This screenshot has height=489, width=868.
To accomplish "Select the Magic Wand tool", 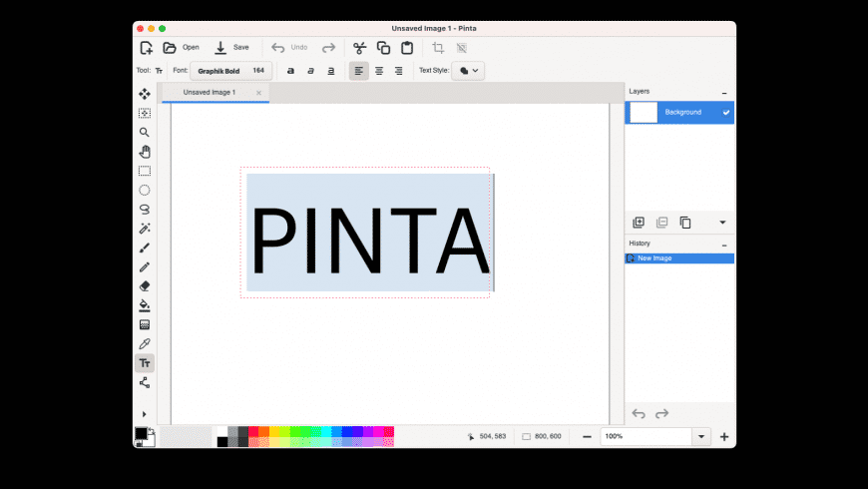I will coord(145,229).
